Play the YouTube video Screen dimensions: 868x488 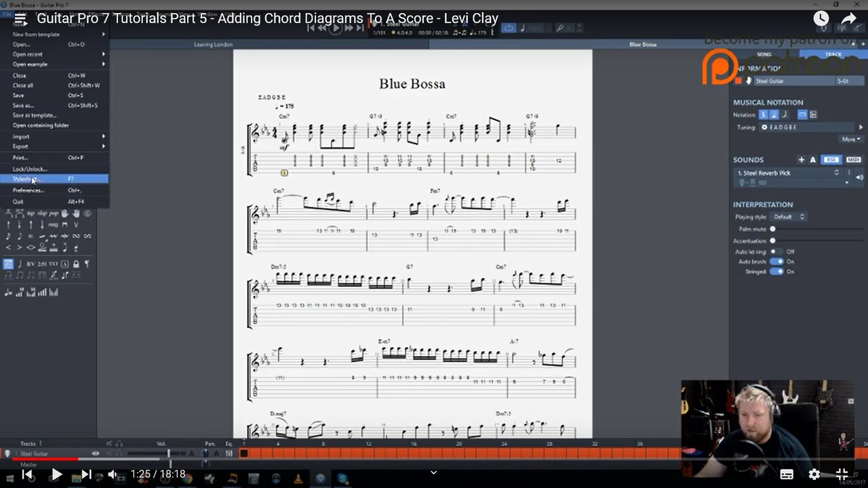click(x=57, y=474)
